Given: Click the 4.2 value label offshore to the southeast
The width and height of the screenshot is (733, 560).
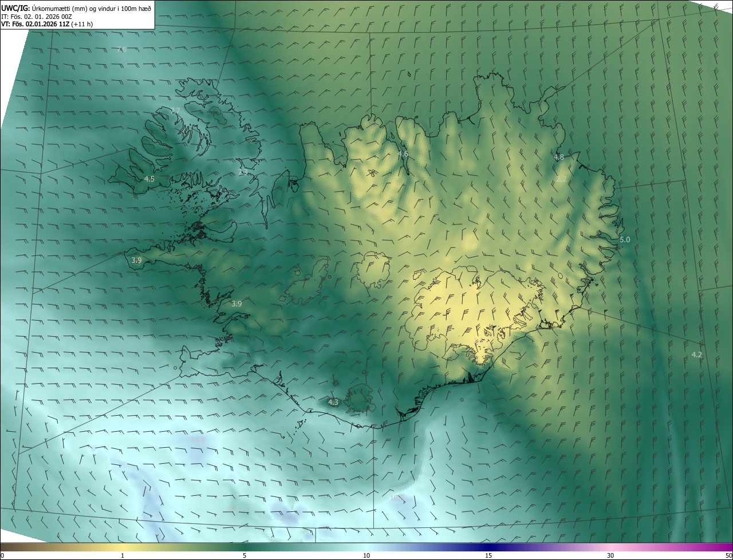Looking at the screenshot, I should (696, 355).
